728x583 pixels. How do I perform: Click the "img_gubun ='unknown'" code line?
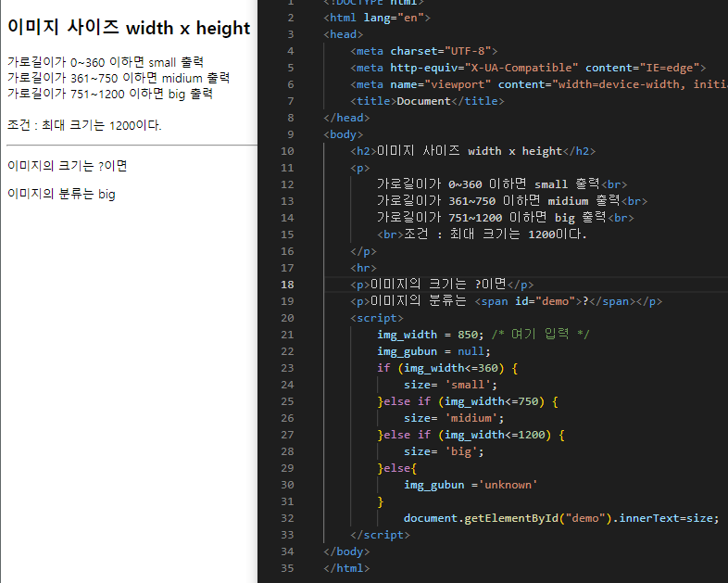click(x=471, y=486)
